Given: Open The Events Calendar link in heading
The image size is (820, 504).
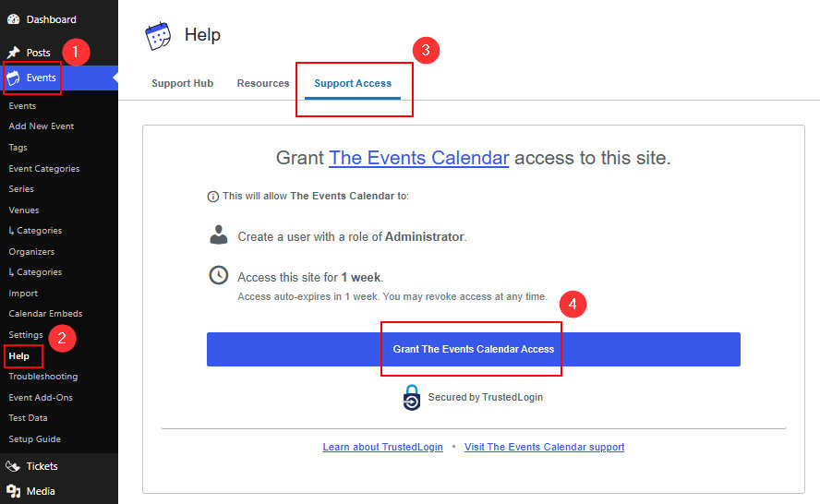Looking at the screenshot, I should 418,158.
